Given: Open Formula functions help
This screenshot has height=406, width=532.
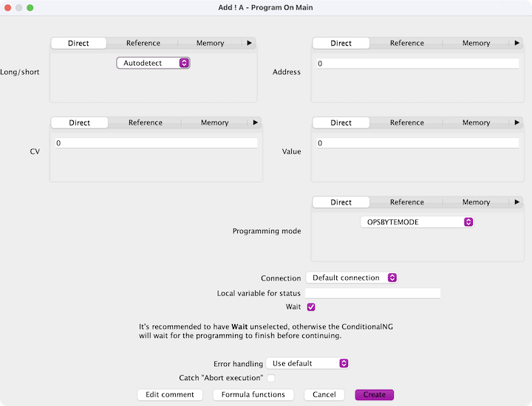Looking at the screenshot, I should [x=253, y=395].
